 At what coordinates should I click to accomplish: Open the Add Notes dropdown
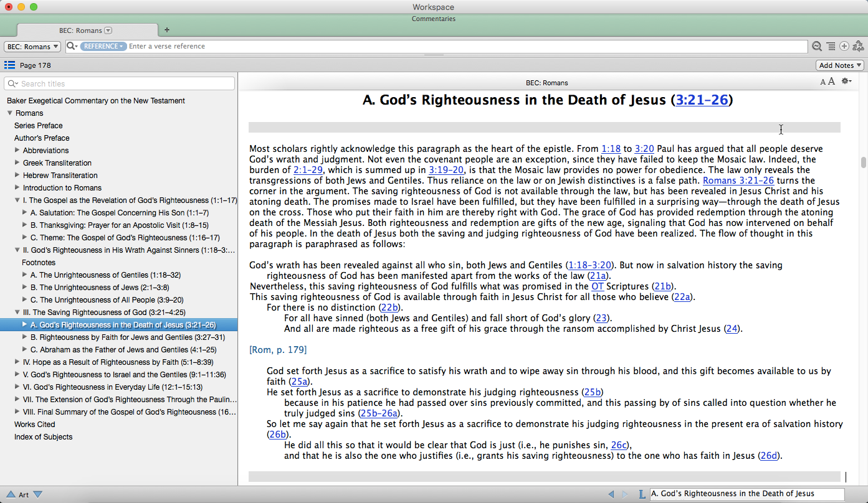click(840, 65)
